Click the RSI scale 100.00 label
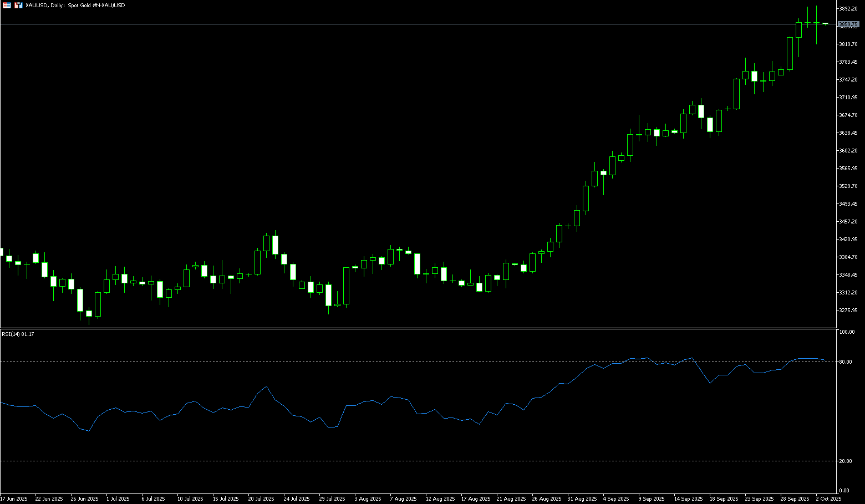865x504 pixels. (847, 332)
